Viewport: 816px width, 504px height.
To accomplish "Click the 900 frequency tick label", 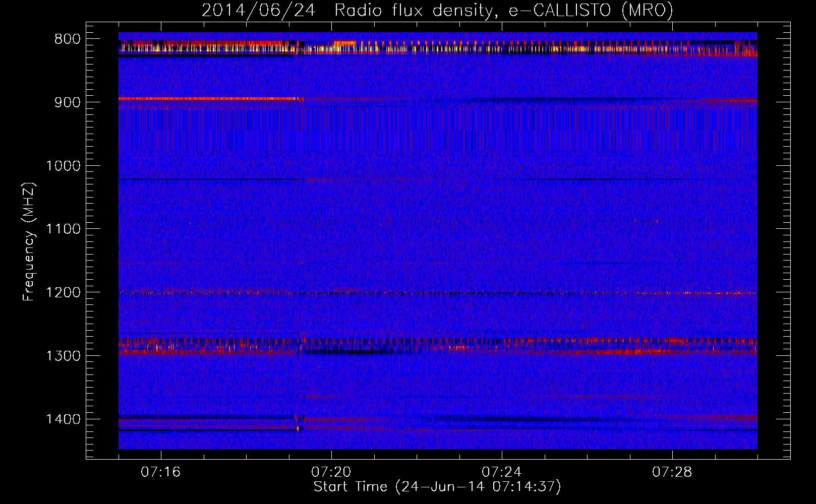I will coord(67,102).
